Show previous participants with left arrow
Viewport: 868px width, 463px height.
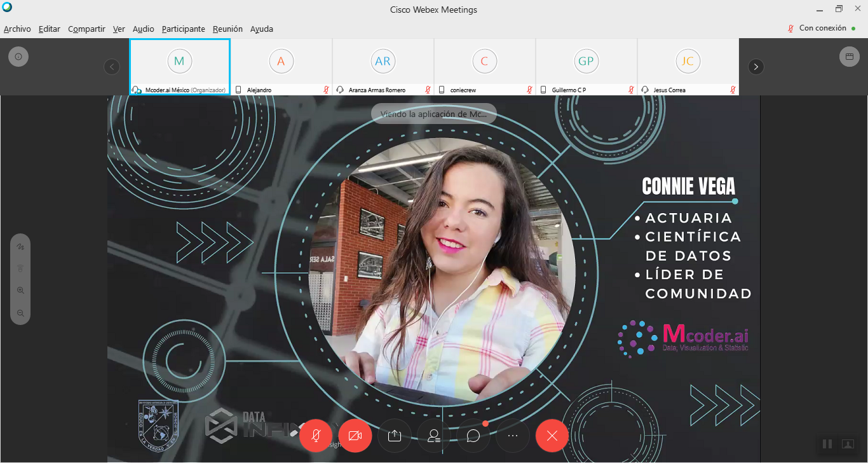112,67
